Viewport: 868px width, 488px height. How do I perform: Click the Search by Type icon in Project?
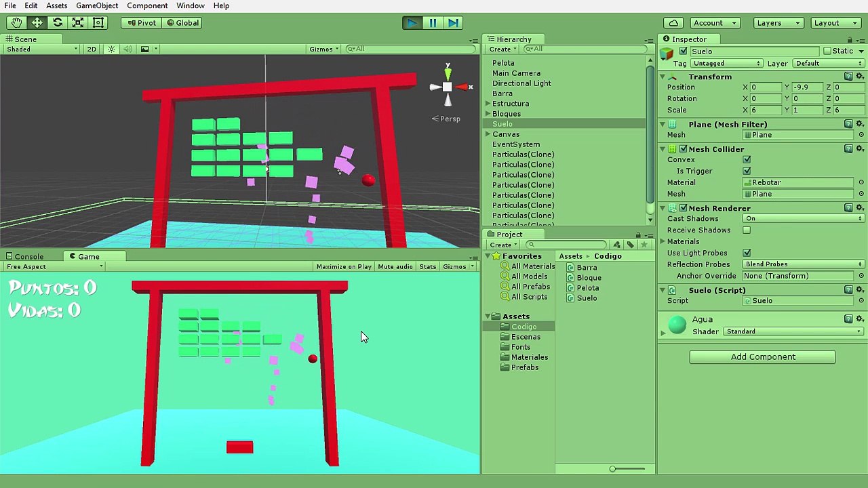tap(616, 245)
